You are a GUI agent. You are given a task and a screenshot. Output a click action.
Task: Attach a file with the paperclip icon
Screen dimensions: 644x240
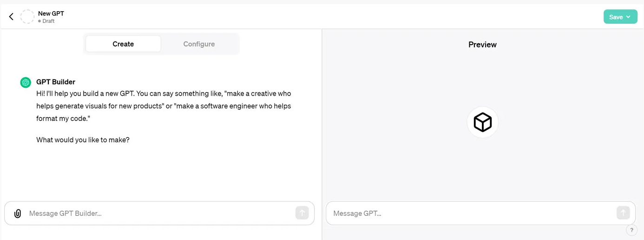[18, 214]
